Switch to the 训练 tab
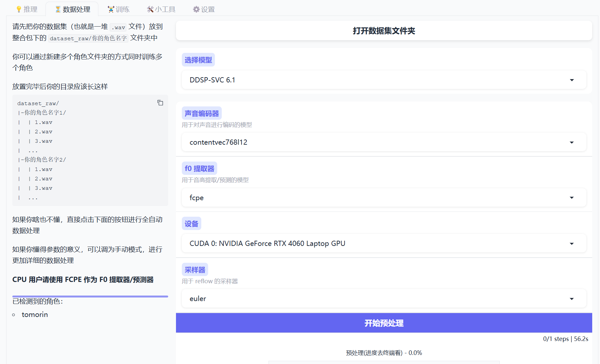600x364 pixels. pos(122,9)
